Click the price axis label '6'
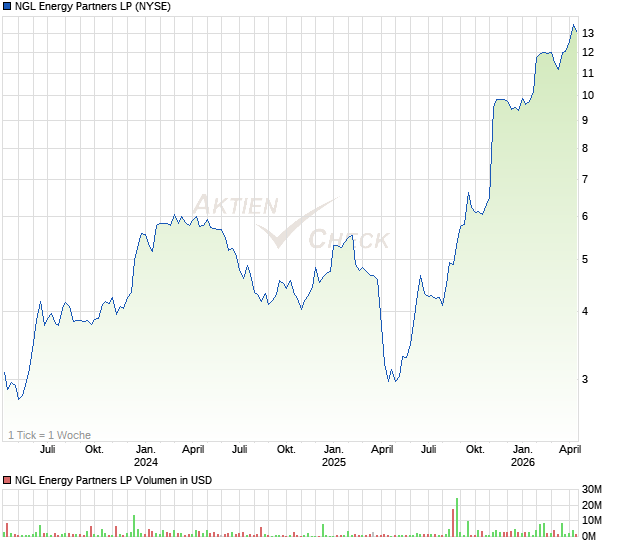The height and width of the screenshot is (546, 620). coord(585,216)
